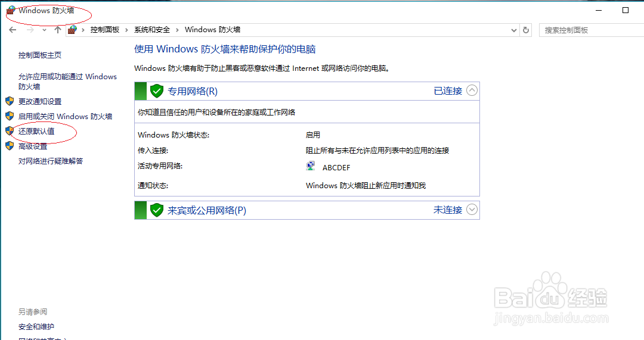The height and width of the screenshot is (340, 644).
Task: Open 安全和维护 link under 另请参阅
Action: (x=36, y=327)
